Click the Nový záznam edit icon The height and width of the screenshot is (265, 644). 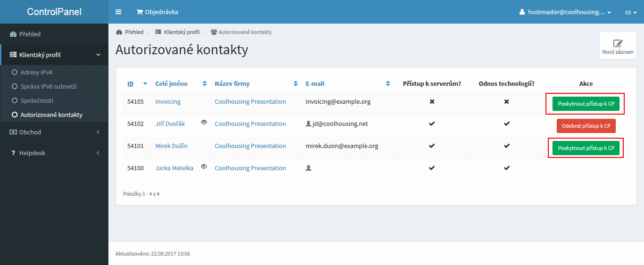618,43
